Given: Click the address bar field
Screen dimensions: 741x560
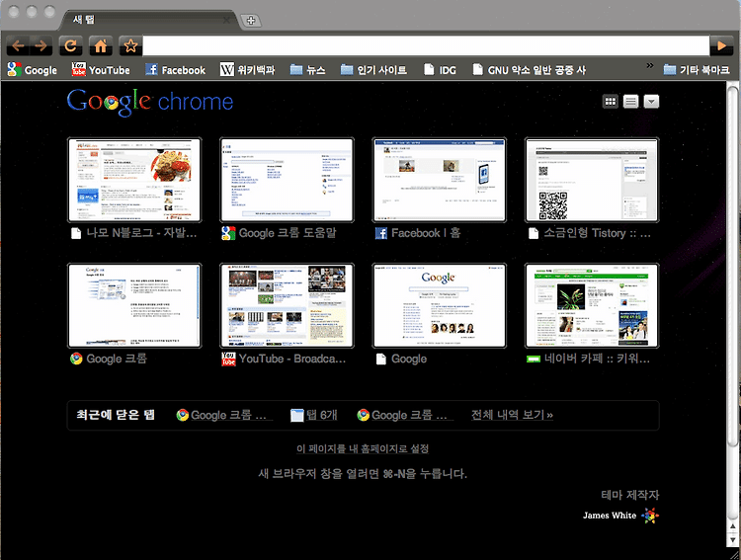Looking at the screenshot, I should [426, 45].
